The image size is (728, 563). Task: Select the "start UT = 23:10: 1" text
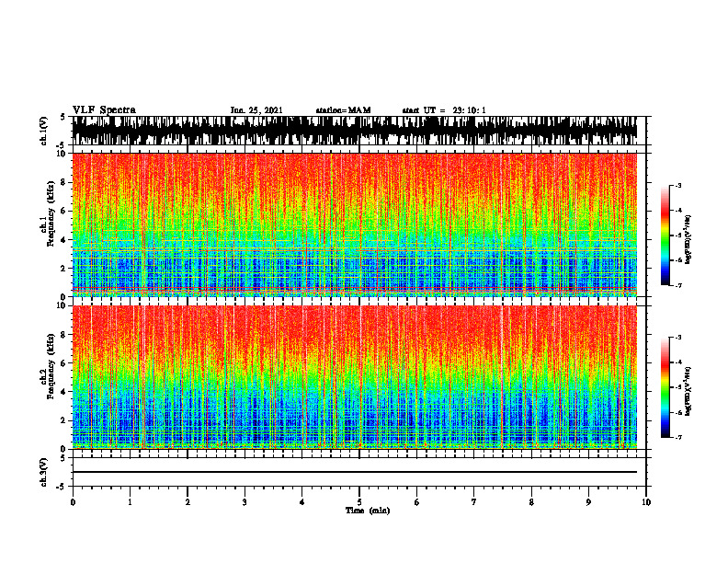click(443, 110)
